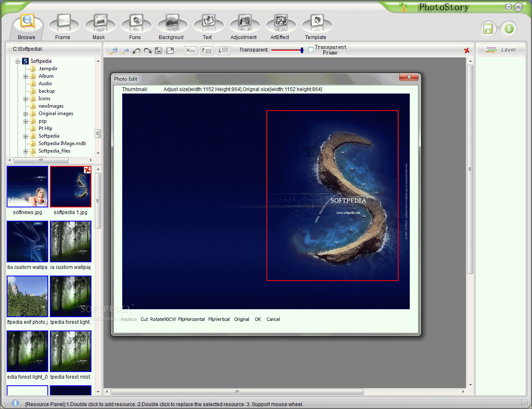Click the Softpedia root folder icon
The image size is (532, 409).
pos(25,61)
